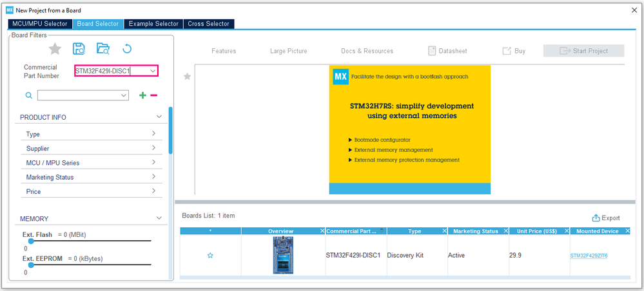The width and height of the screenshot is (644, 291).
Task: Click the green plus icon to add a filter
Action: click(142, 95)
